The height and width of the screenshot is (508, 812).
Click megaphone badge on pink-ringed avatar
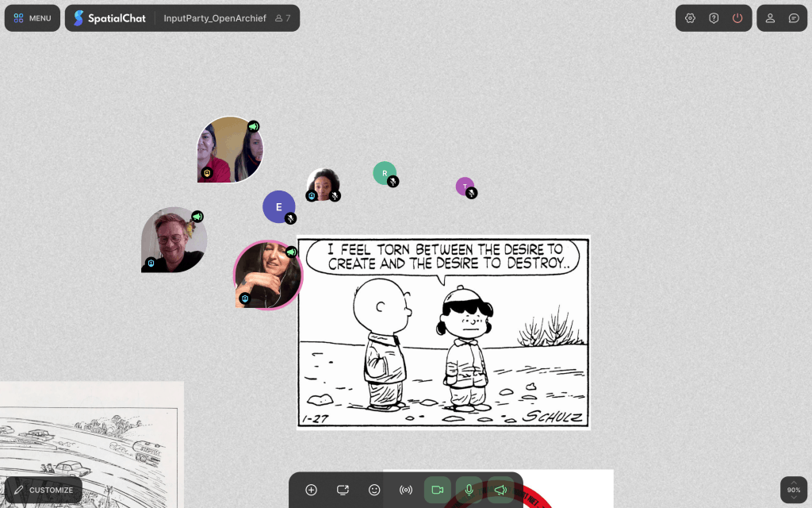pos(291,252)
